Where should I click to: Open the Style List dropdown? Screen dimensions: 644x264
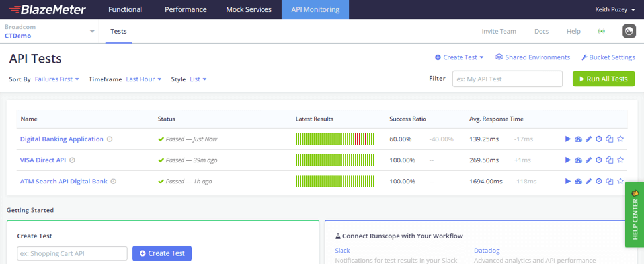(198, 79)
